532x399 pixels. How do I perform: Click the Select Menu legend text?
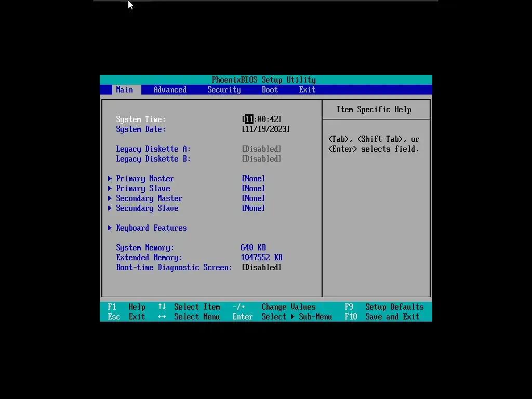[x=197, y=316]
